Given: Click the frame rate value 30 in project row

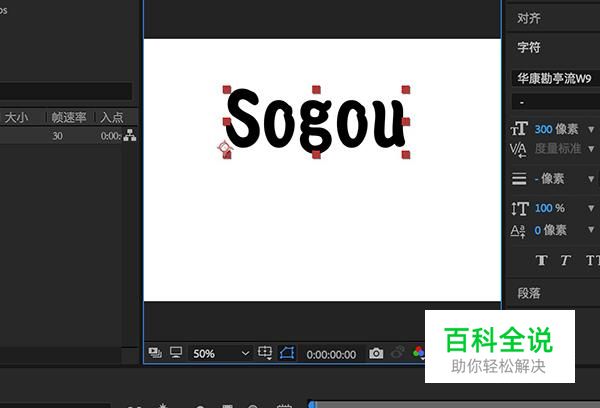Looking at the screenshot, I should tap(57, 136).
